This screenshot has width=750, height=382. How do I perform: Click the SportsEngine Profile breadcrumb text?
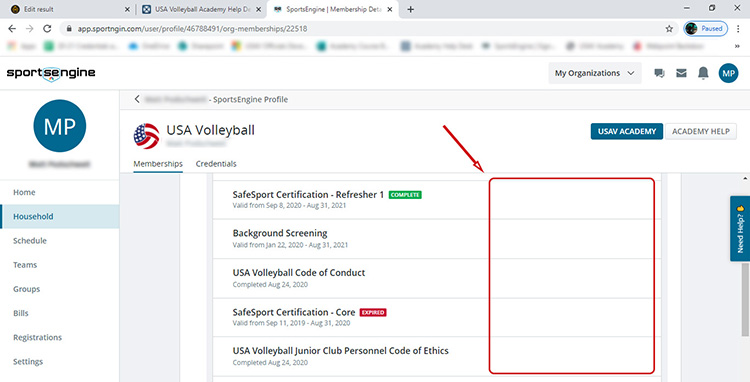point(250,99)
